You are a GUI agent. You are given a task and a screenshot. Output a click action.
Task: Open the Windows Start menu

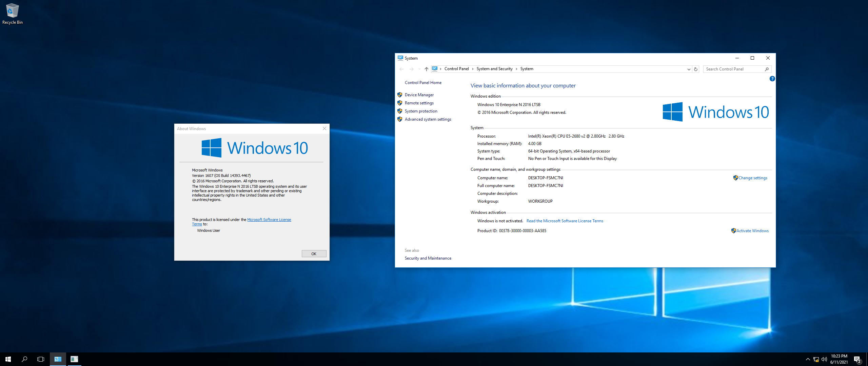pos(8,359)
